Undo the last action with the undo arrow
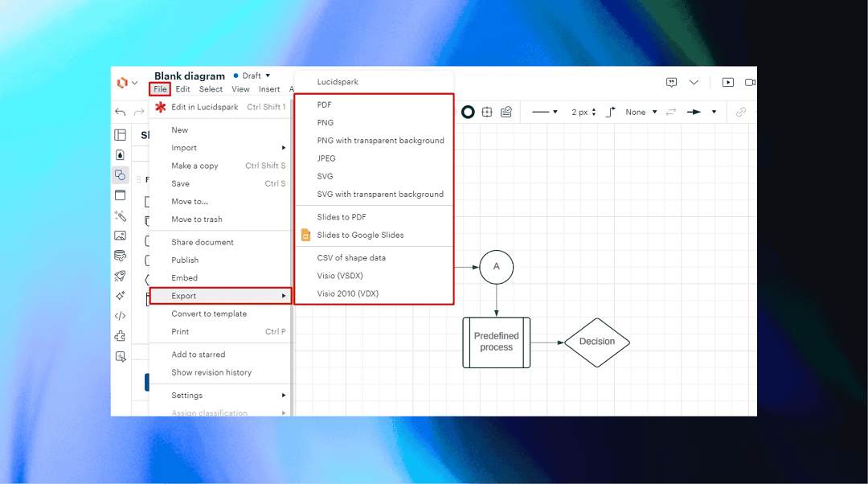 pyautogui.click(x=120, y=112)
